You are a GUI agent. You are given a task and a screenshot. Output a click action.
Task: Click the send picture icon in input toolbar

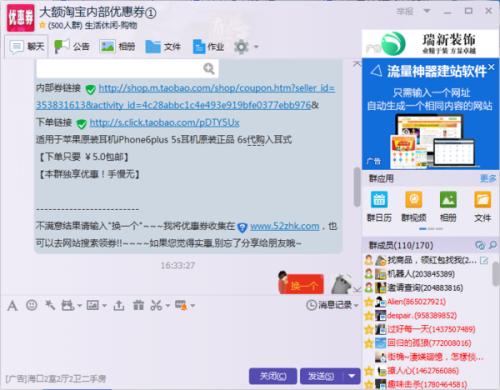tap(93, 305)
